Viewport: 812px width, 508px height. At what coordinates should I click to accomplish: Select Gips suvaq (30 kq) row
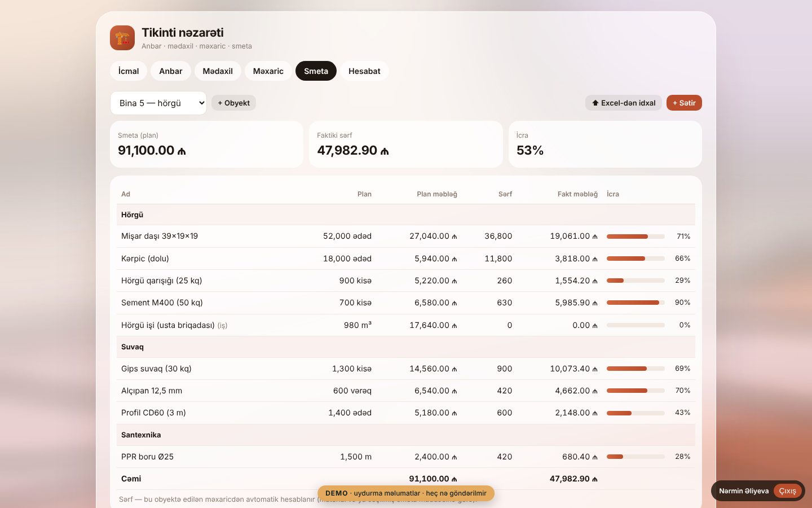click(406, 369)
